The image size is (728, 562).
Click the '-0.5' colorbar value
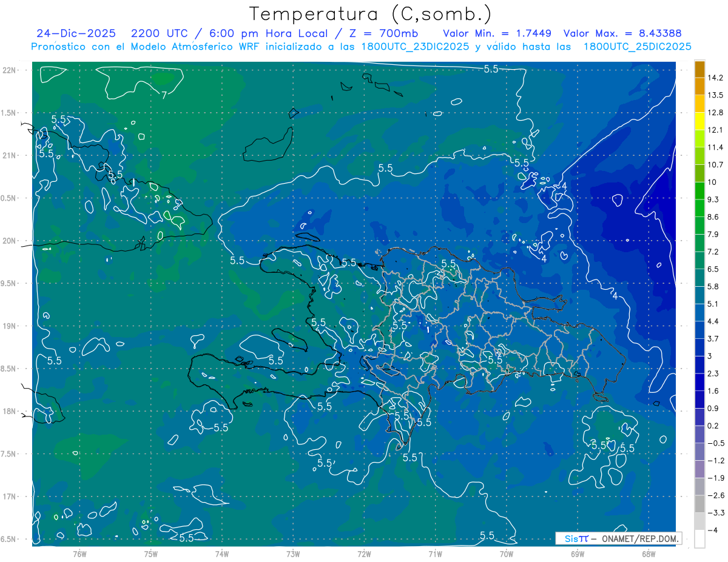tap(716, 443)
